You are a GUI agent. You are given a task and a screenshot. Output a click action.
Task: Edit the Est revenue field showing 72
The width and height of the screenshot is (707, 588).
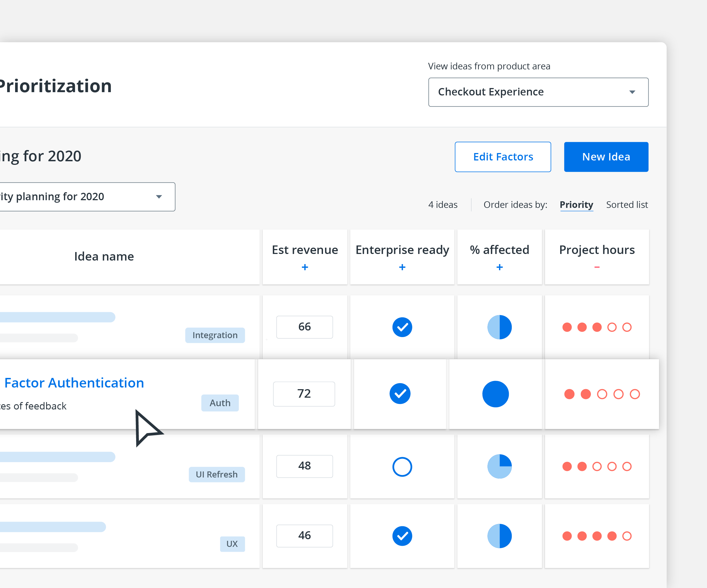[304, 394]
